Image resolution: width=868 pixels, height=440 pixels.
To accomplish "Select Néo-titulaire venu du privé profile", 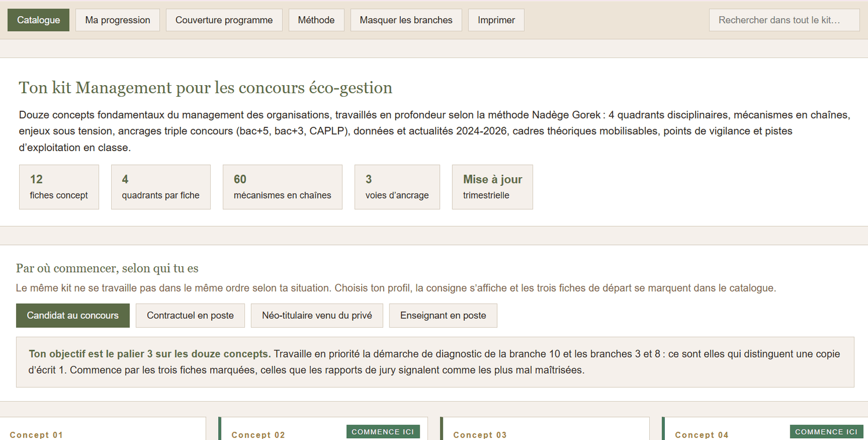I will [x=317, y=316].
